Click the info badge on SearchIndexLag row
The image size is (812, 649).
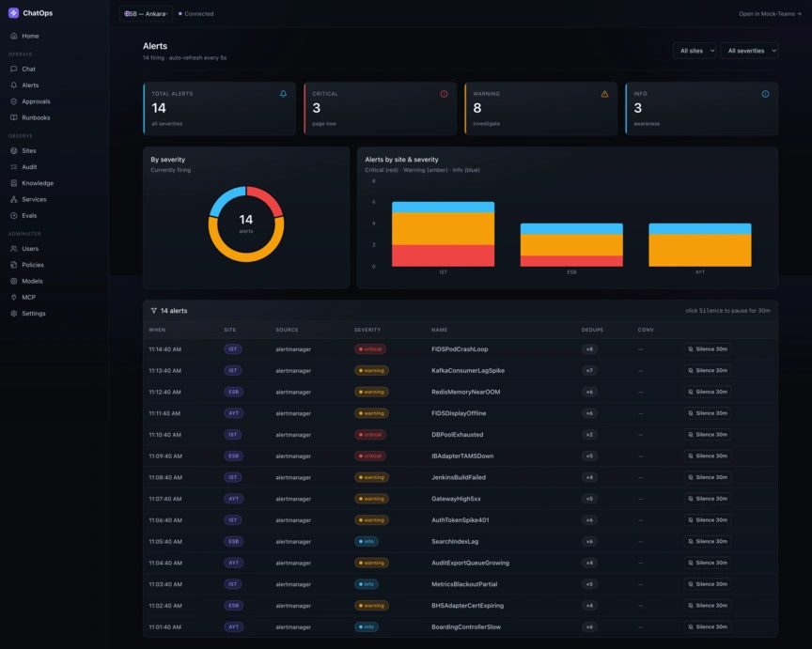pyautogui.click(x=367, y=541)
